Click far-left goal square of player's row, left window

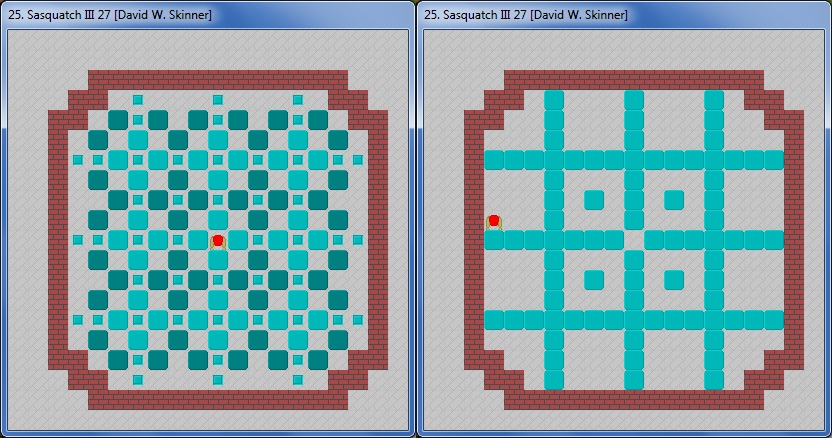[x=78, y=240]
